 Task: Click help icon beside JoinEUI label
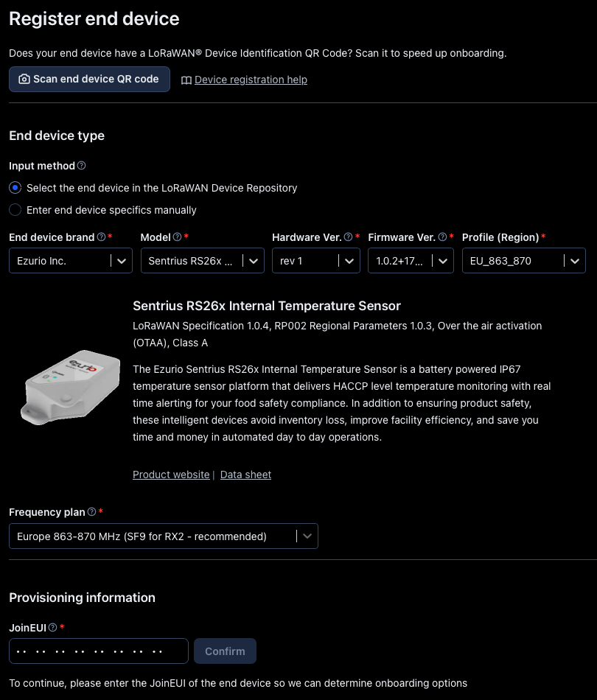pos(52,627)
